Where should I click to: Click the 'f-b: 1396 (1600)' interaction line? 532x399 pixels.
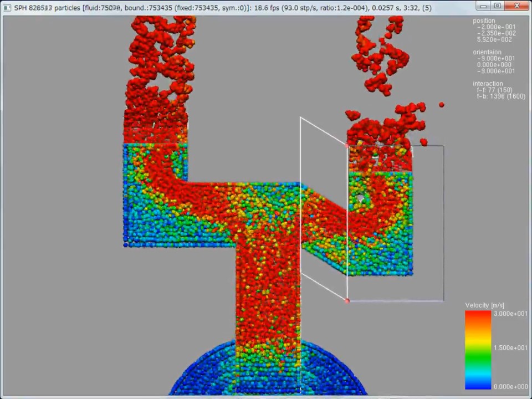coord(501,96)
